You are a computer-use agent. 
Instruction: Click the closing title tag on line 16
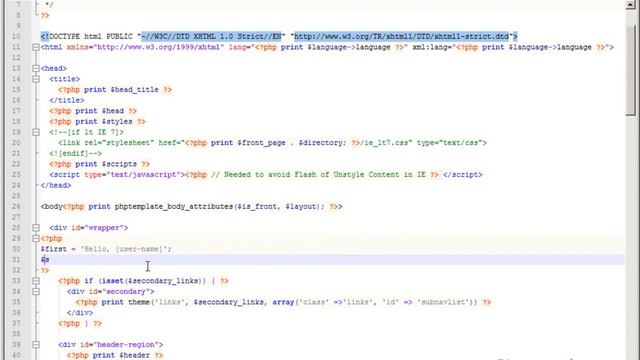point(67,100)
